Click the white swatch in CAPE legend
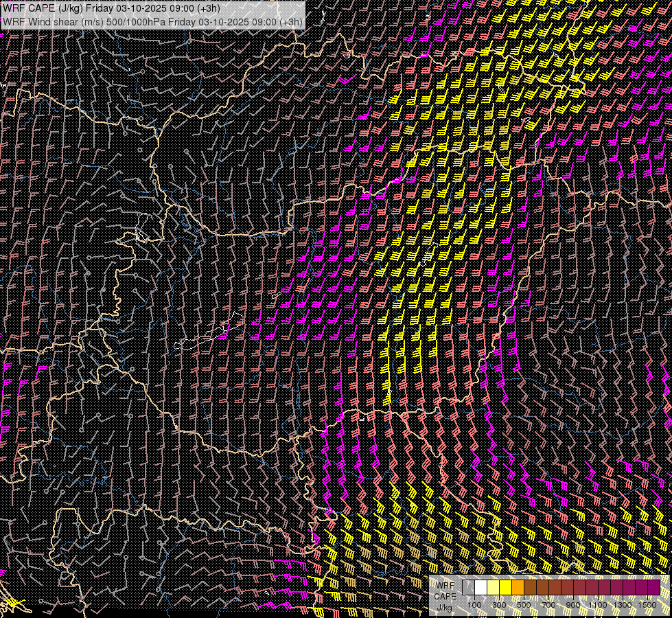The image size is (672, 618). [x=480, y=588]
